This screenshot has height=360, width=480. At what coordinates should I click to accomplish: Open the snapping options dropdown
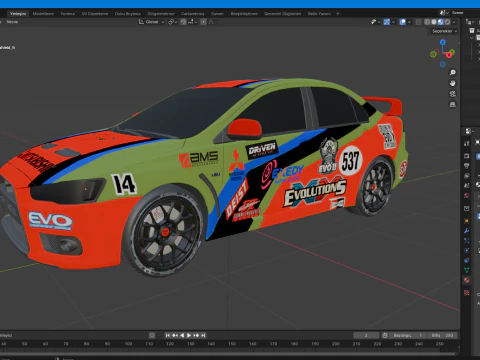click(x=191, y=22)
